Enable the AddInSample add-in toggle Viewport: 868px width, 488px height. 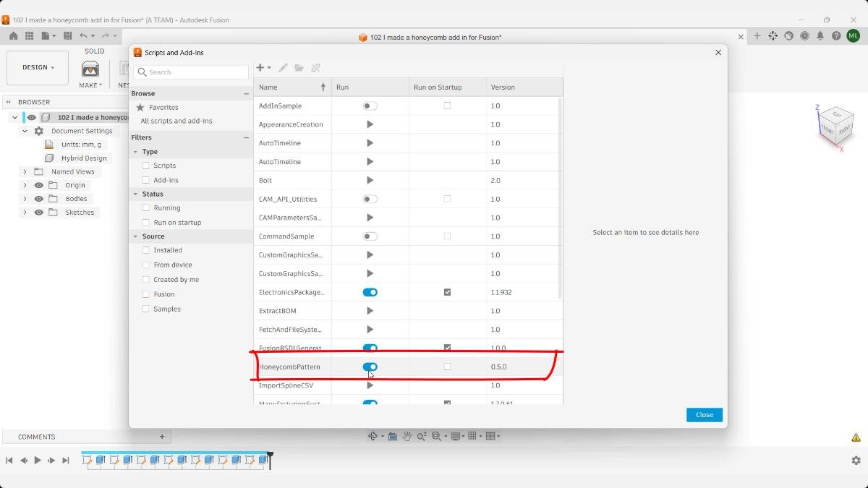click(x=370, y=106)
